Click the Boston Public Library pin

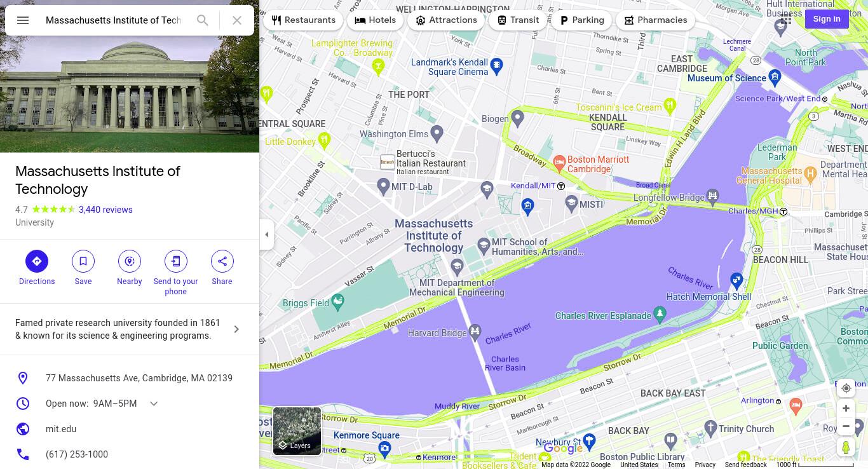pos(670,439)
